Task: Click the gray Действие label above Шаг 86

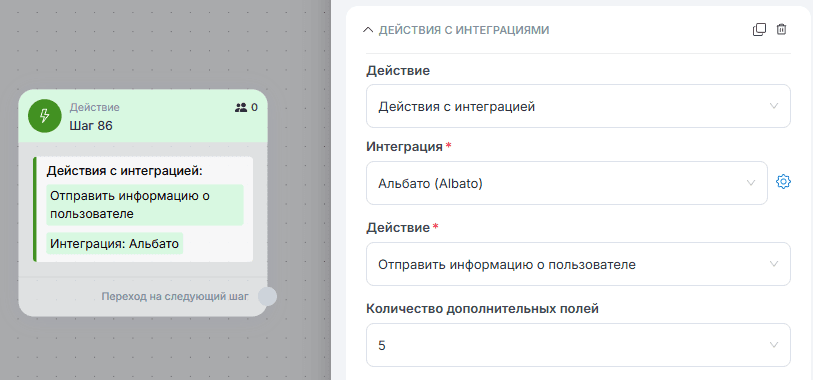Action: [x=94, y=107]
